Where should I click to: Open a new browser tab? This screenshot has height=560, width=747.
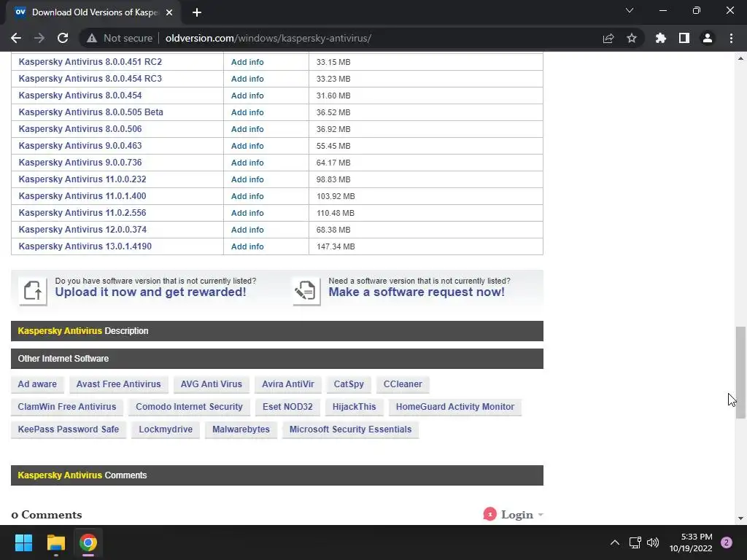coord(197,12)
